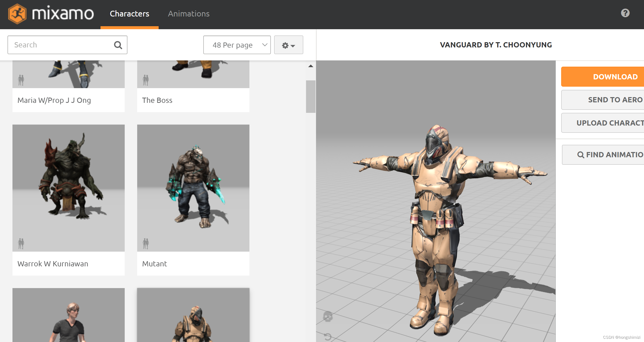The image size is (644, 342).
Task: Toggle skeleton view skull icon
Action: point(328,317)
